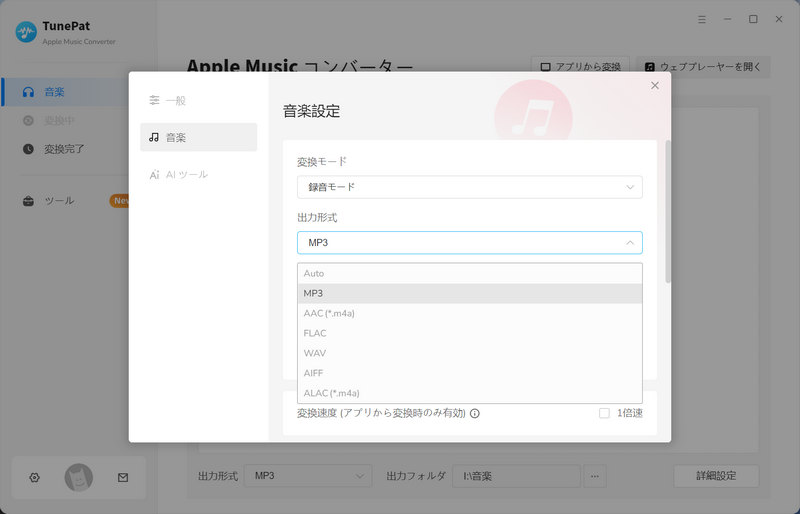The width and height of the screenshot is (800, 514).
Task: Click the 出力フォルダ path field
Action: (516, 476)
